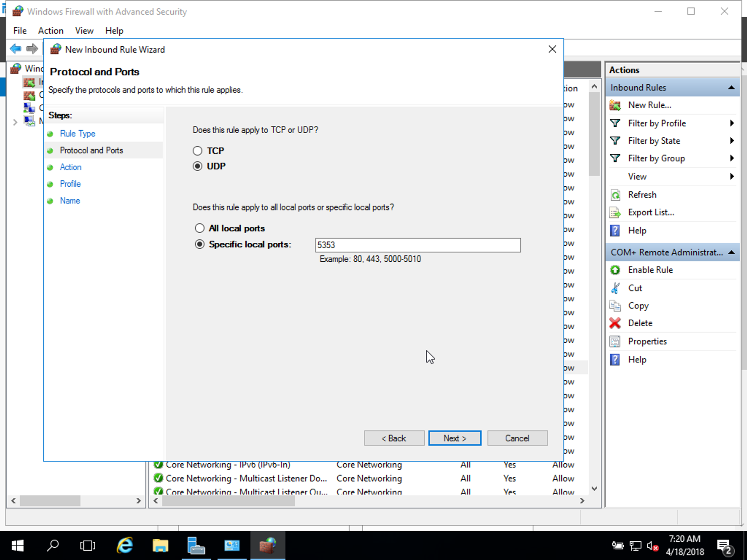The height and width of the screenshot is (560, 747).
Task: Enable the selected COM+ rule
Action: [x=650, y=270]
